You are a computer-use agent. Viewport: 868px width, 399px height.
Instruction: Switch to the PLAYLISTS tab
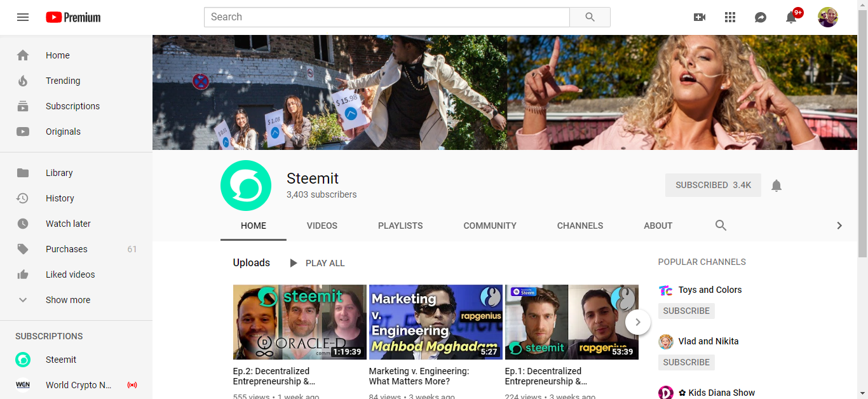point(400,226)
